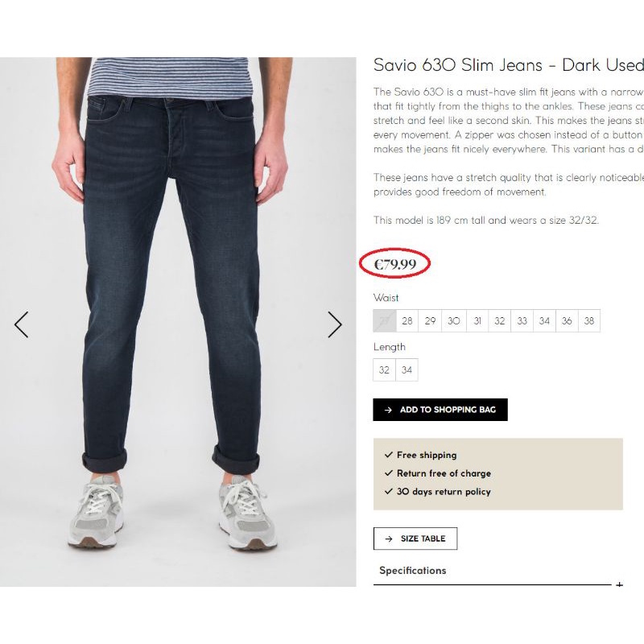Choose waist size 33
Viewport: 644px width, 644px height.
tap(522, 321)
